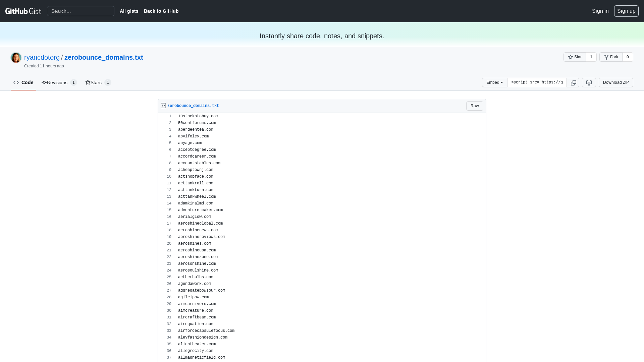The image size is (644, 362).
Task: Open the Embed dropdown
Action: coord(494,82)
